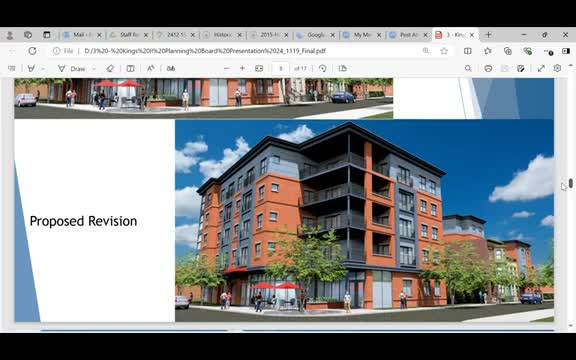
Task: Select the highlight tool
Action: tap(32, 68)
